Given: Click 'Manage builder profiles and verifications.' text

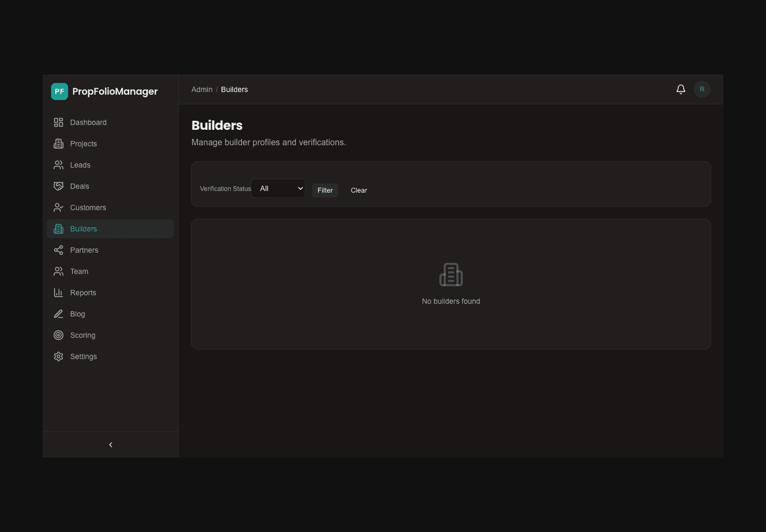Looking at the screenshot, I should [269, 143].
